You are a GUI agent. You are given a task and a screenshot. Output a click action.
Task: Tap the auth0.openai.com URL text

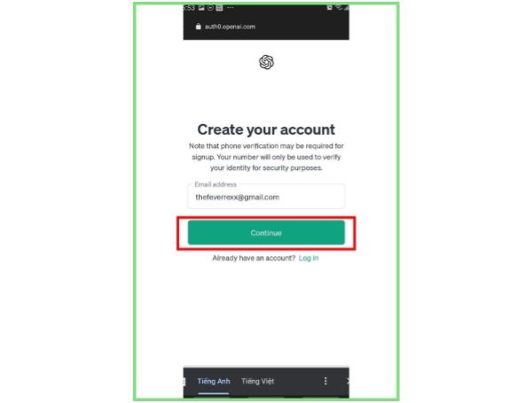pos(230,27)
